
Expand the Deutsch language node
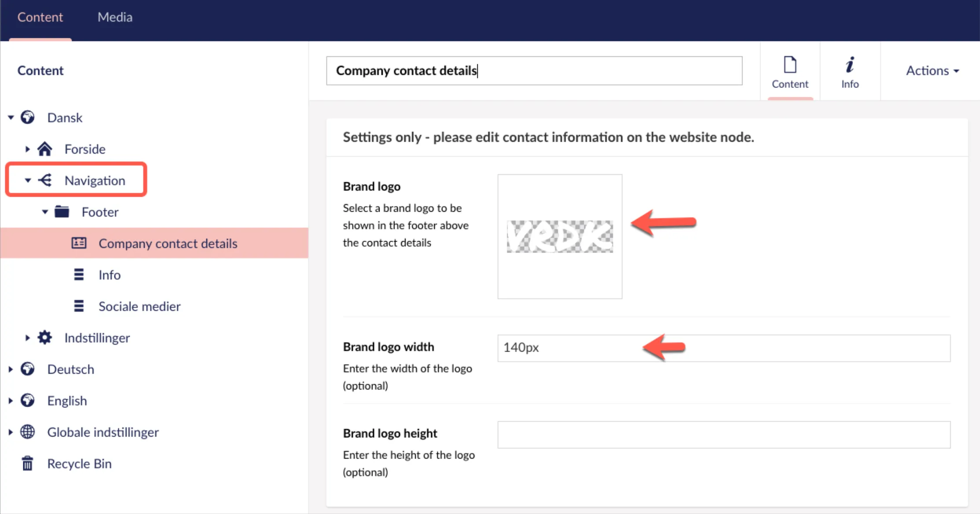pyautogui.click(x=11, y=369)
